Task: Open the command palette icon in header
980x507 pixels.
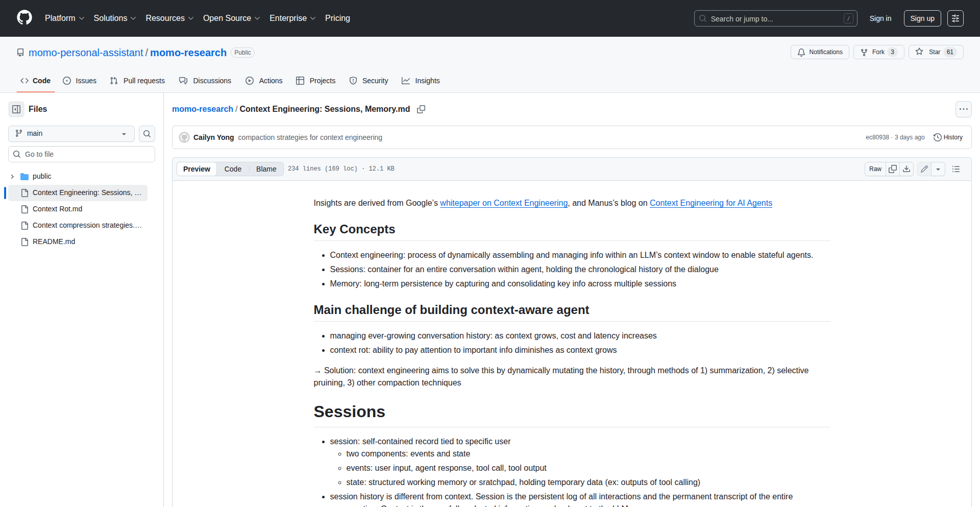Action: pos(955,18)
